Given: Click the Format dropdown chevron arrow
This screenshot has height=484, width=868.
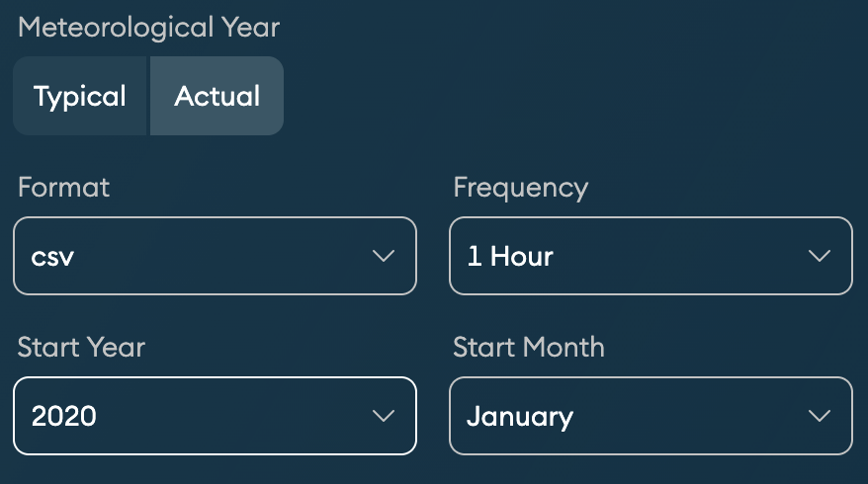Looking at the screenshot, I should click(x=383, y=257).
